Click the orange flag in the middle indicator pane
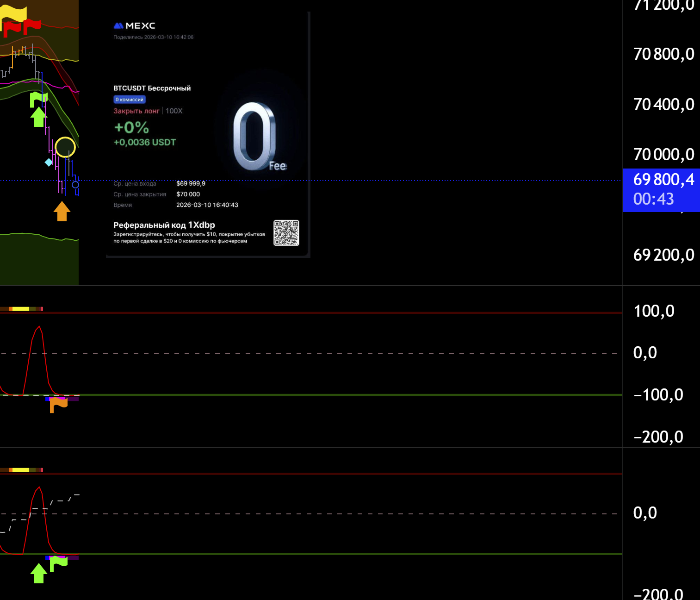The image size is (700, 600). (58, 404)
